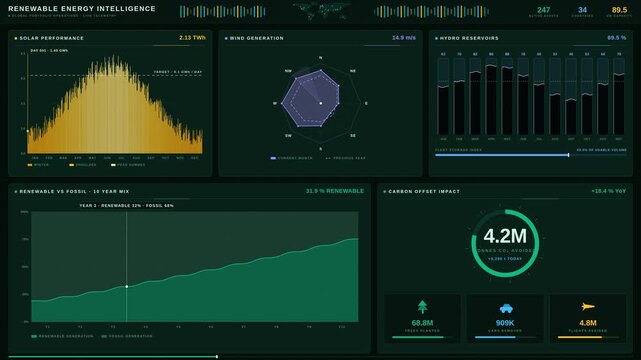Toggle the Fossil Generation legend swatch

click(x=104, y=336)
